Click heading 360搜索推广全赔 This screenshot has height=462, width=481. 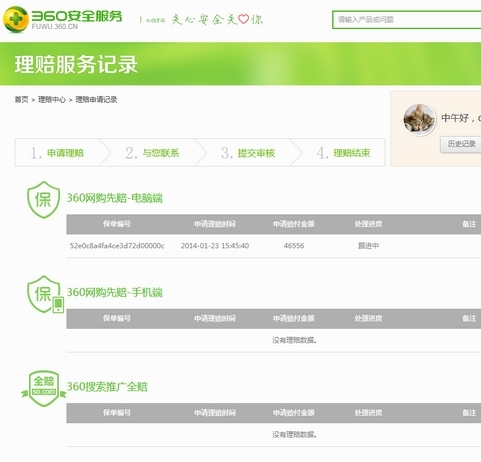[x=107, y=387]
